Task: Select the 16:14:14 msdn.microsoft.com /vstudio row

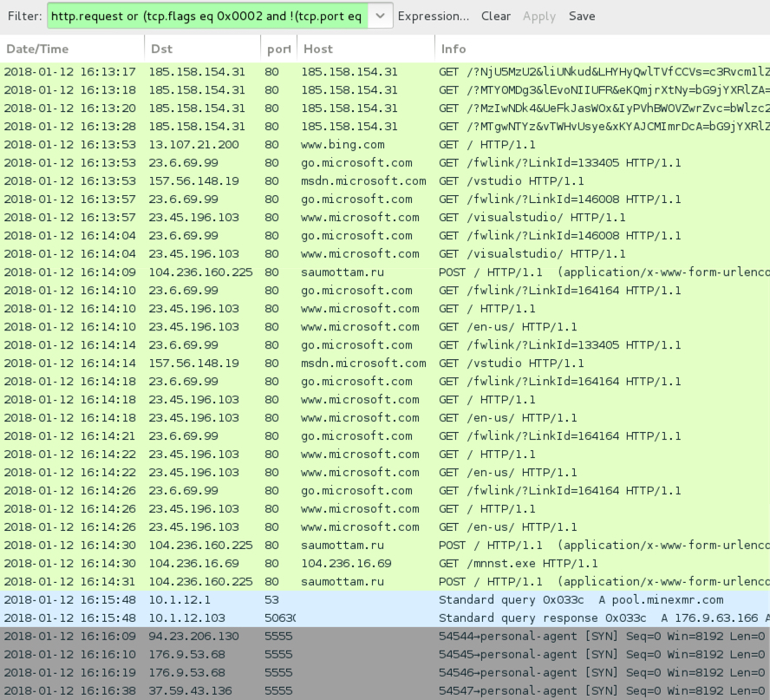Action: (x=385, y=363)
